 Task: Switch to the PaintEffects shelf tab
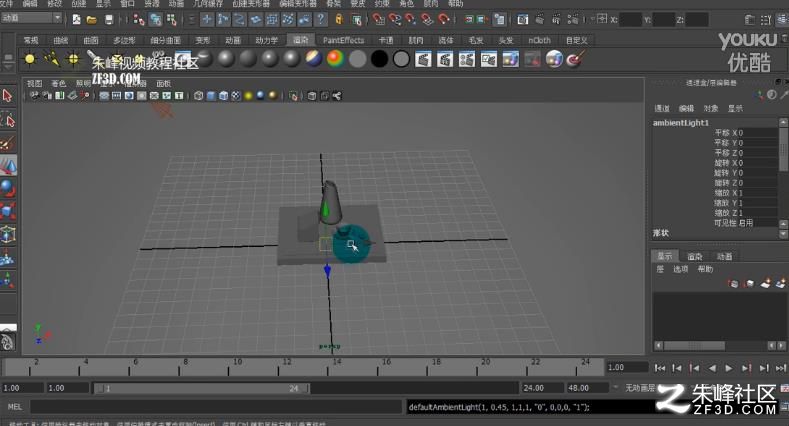click(343, 40)
